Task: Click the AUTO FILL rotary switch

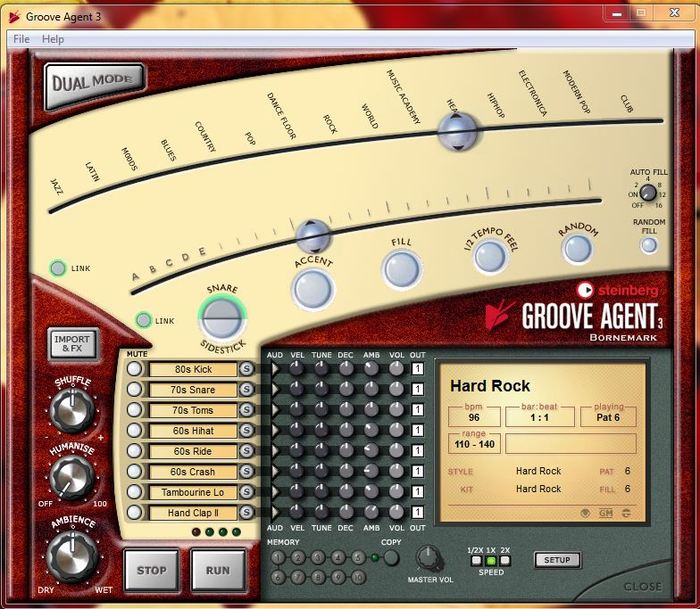Action: click(648, 193)
